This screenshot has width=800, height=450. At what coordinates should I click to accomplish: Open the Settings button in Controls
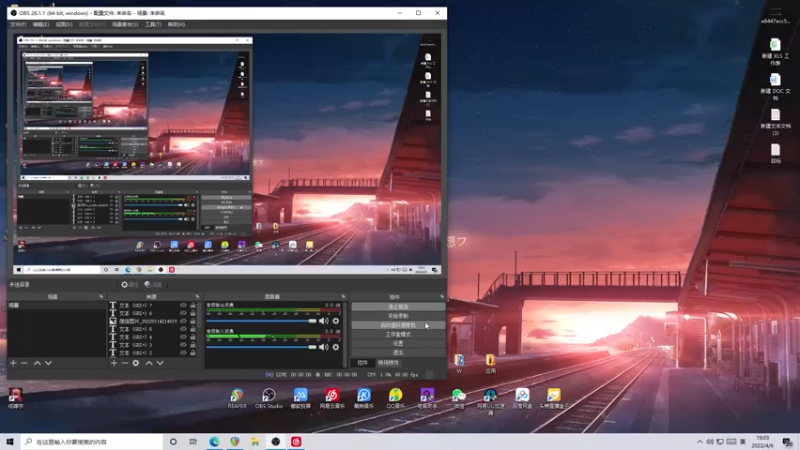[x=398, y=343]
